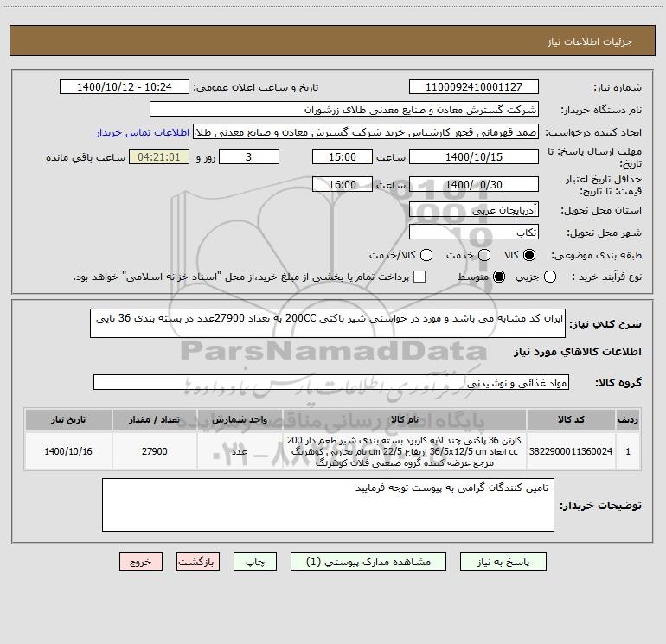This screenshot has width=666, height=644.
Task: Click the response deadline date 1400/10/15
Action: 474,156
